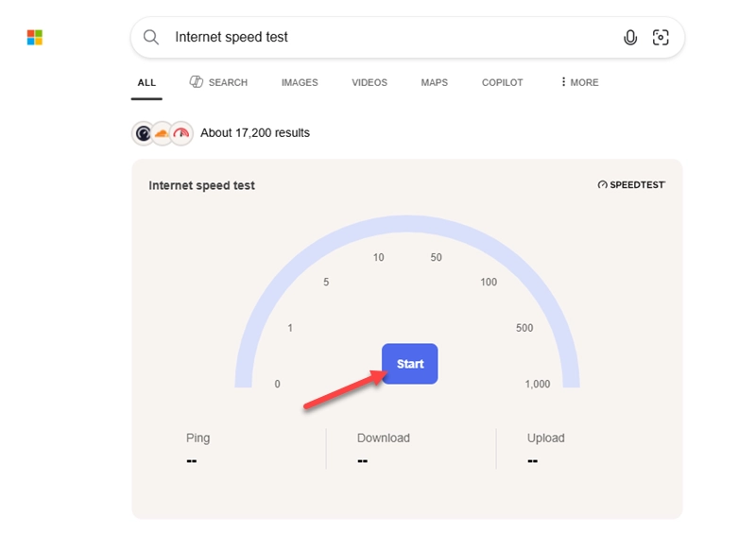This screenshot has height=533, width=756.
Task: Click the Copilot search icon beside SEARCH
Action: click(x=196, y=82)
